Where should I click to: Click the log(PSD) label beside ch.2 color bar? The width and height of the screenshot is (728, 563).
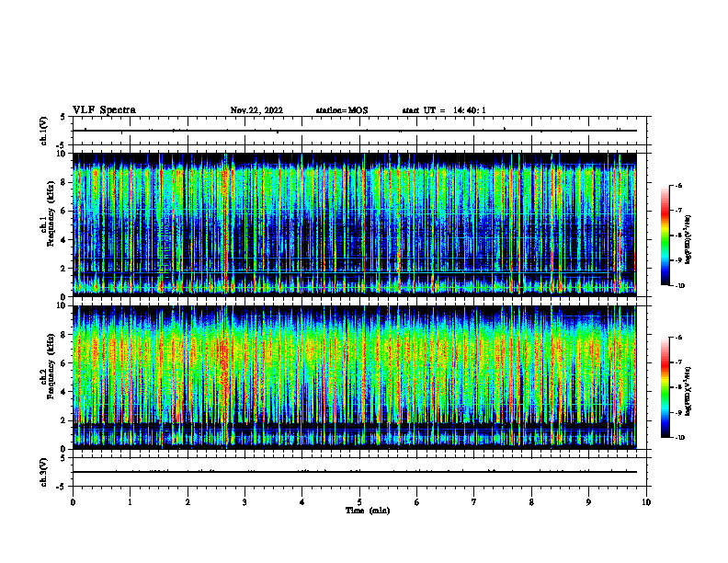pos(688,391)
